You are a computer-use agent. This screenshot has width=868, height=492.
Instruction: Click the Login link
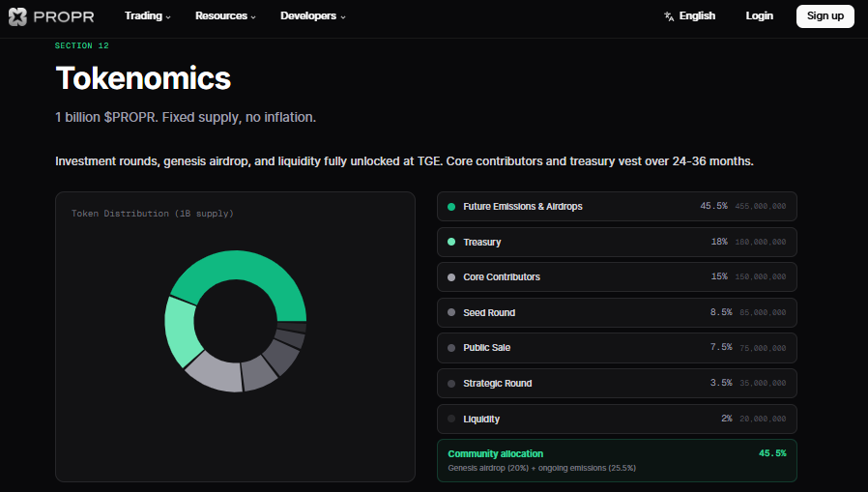[x=759, y=16]
